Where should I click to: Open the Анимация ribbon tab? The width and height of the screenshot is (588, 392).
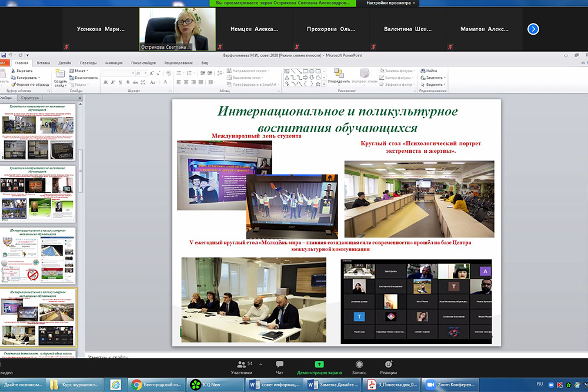pyautogui.click(x=113, y=62)
